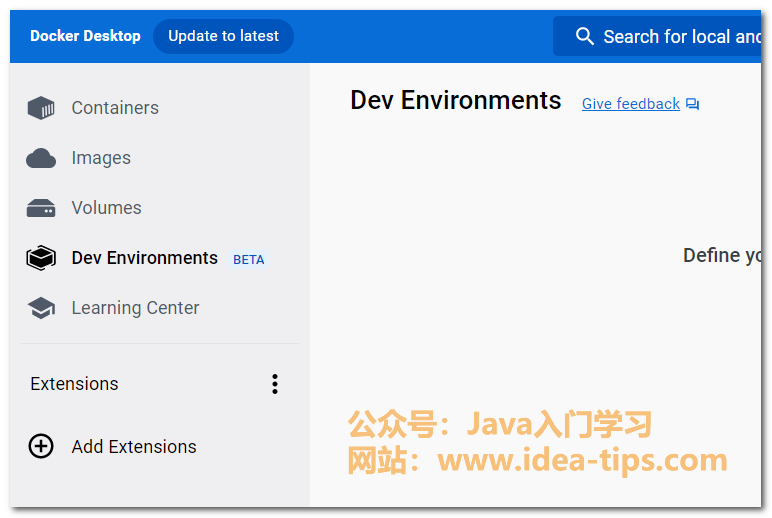Image resolution: width=772 pixels, height=518 pixels.
Task: Click the Containers icon in sidebar
Action: [x=41, y=108]
